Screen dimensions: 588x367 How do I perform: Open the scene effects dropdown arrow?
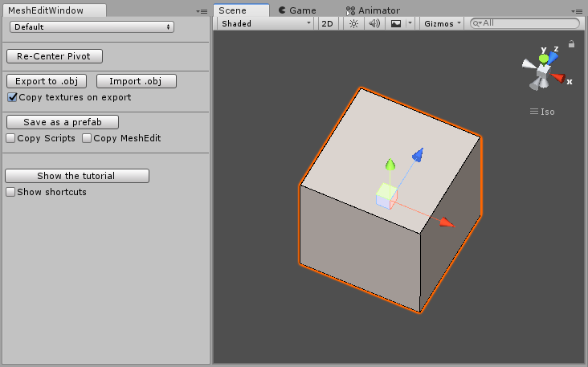pyautogui.click(x=410, y=23)
